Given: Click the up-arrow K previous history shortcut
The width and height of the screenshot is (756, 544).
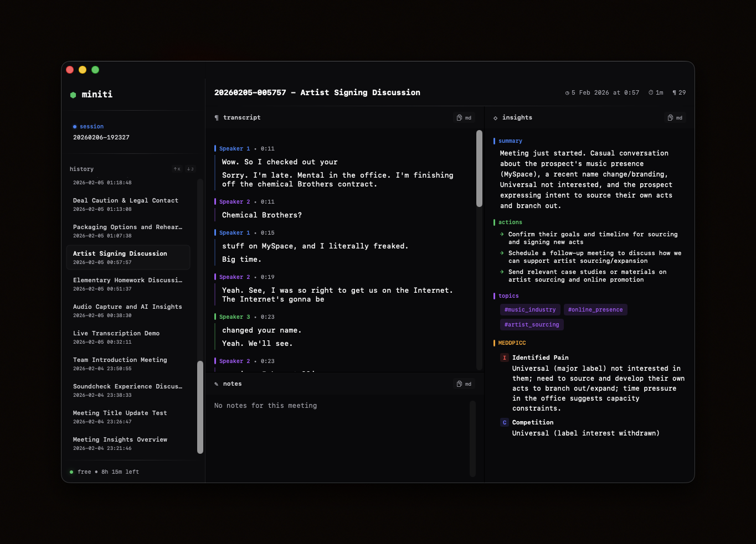Looking at the screenshot, I should (177, 169).
